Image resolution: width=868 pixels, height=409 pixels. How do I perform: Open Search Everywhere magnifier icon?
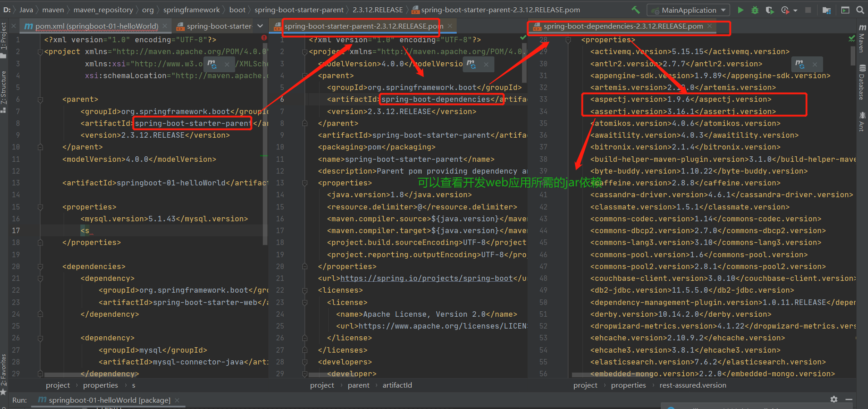[860, 10]
